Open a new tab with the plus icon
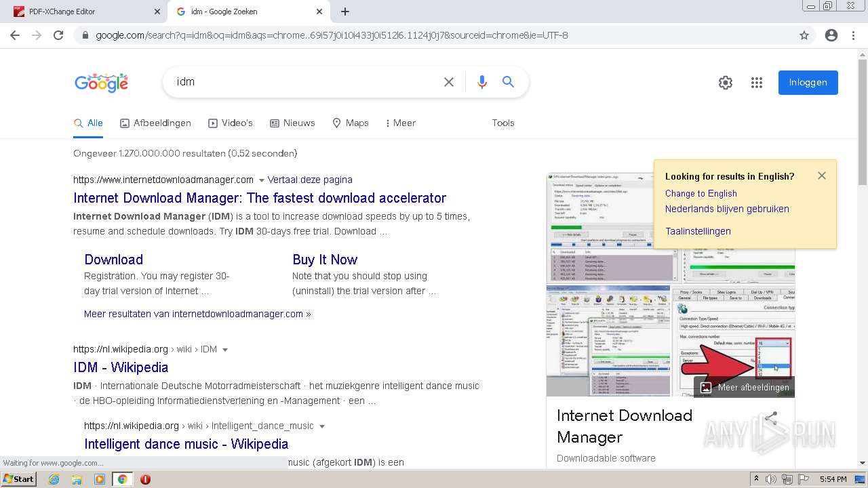This screenshot has height=488, width=868. [x=345, y=12]
